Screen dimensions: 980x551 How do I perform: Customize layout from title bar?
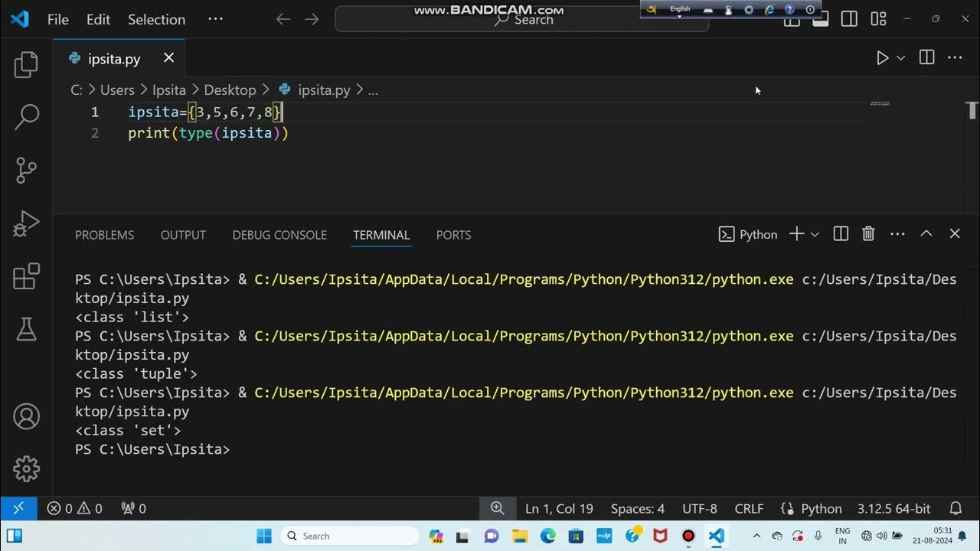click(878, 19)
